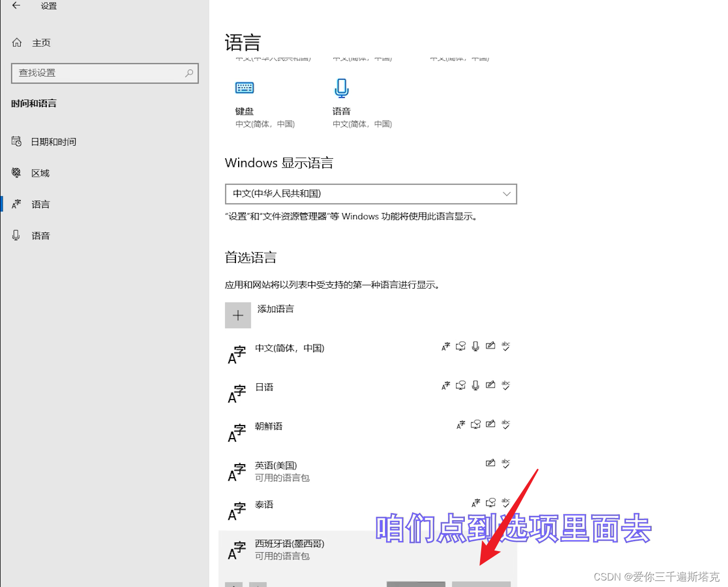Select the 日语 language row
The height and width of the screenshot is (587, 728).
pos(368,393)
